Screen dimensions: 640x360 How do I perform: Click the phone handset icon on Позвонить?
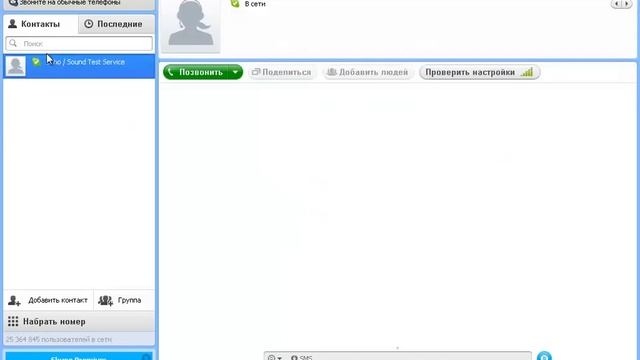click(x=171, y=72)
